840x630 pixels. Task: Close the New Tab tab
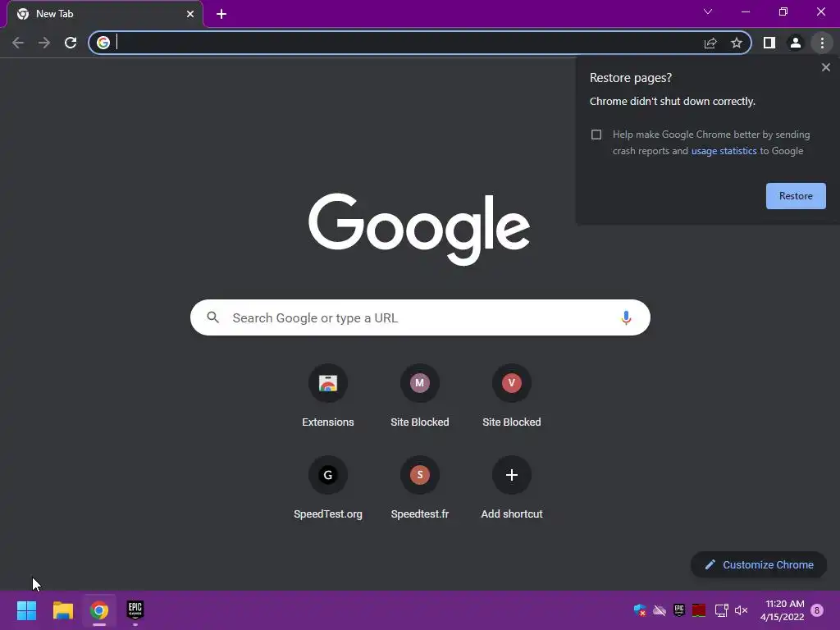click(190, 14)
